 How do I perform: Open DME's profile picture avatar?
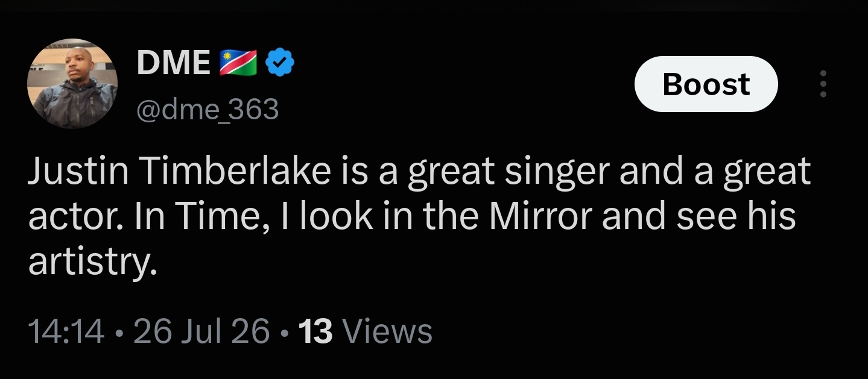coord(72,84)
